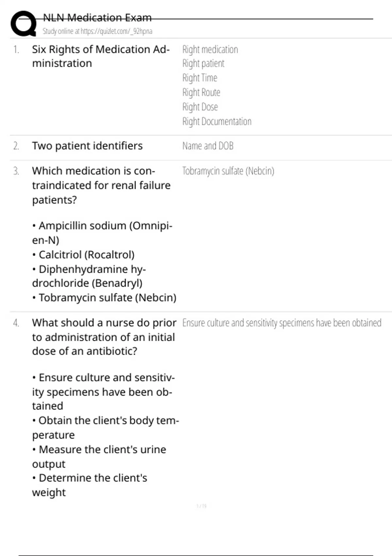Select the Ampicillin sodium option bullet
Image resolution: width=392 pixels, height=556 pixels.
point(102,233)
